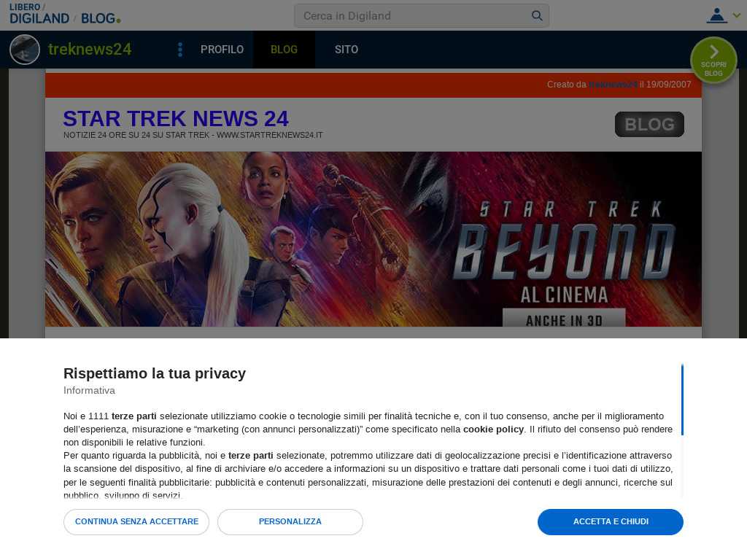Open the Personalizza cookie settings

tap(290, 522)
